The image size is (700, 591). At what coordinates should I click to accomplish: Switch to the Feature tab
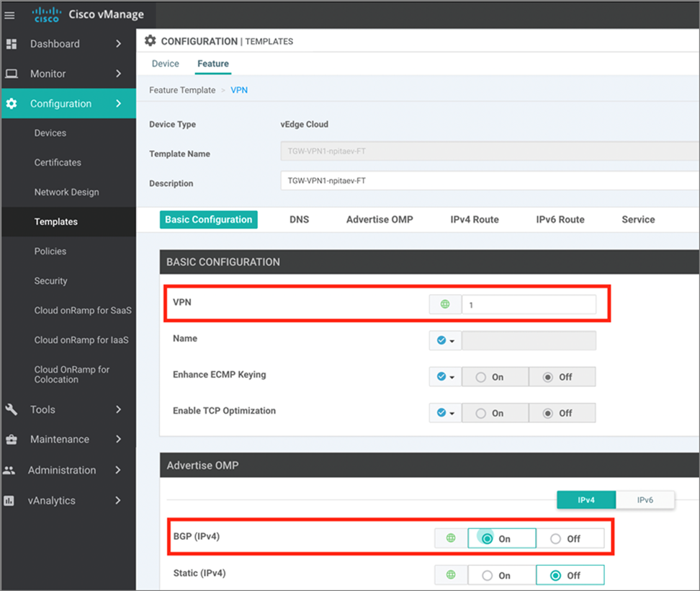pyautogui.click(x=213, y=63)
